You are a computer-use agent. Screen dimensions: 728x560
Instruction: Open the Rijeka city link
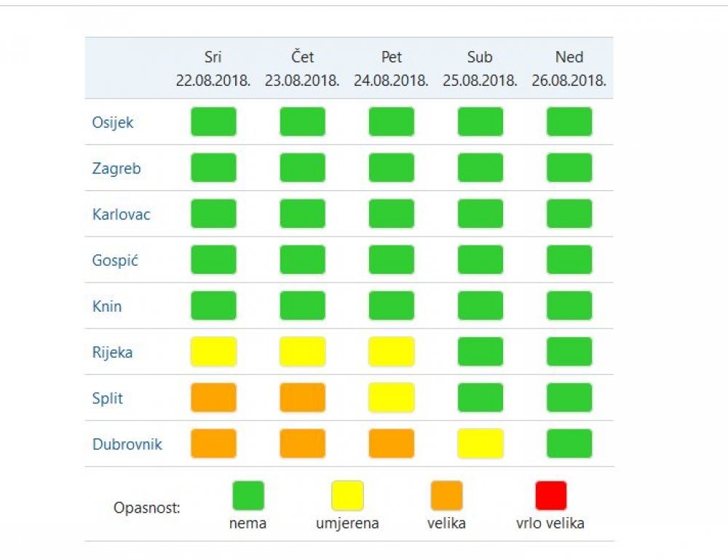(112, 352)
